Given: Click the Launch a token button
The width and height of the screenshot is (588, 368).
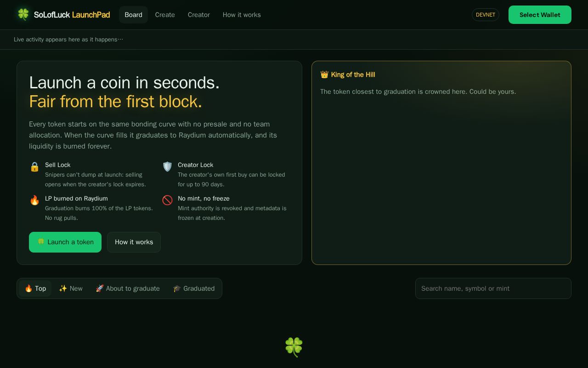Looking at the screenshot, I should [65, 242].
